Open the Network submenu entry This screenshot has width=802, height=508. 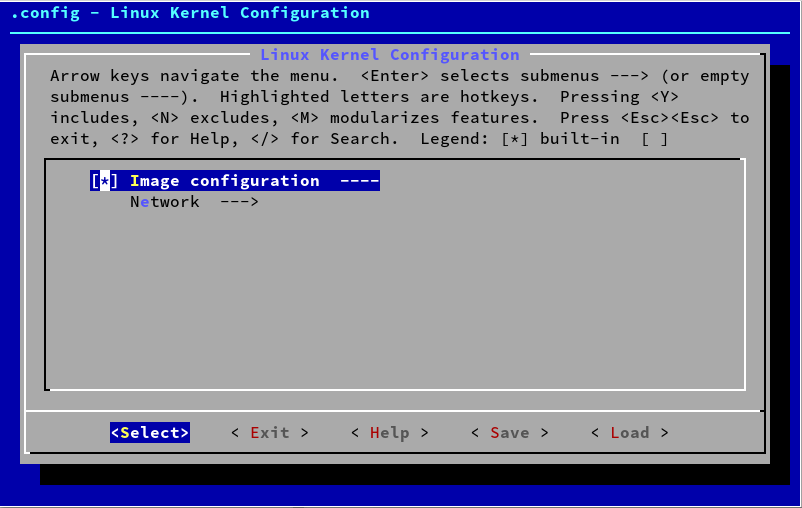pyautogui.click(x=165, y=202)
